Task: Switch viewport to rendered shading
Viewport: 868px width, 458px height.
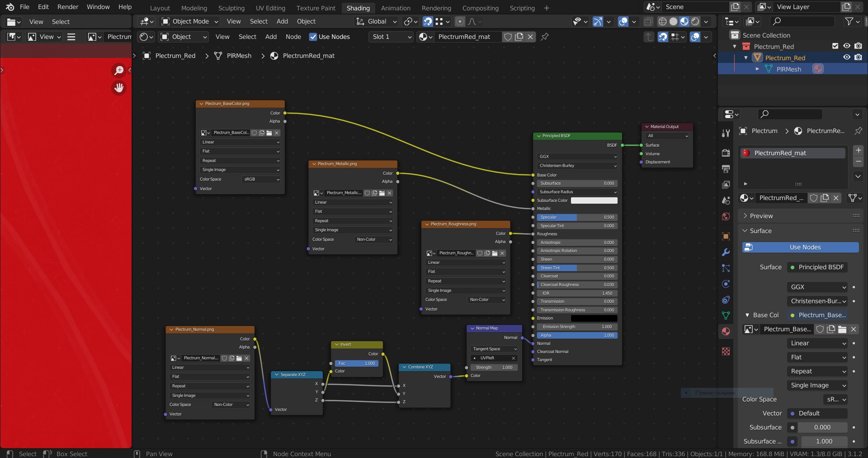Action: tap(695, 21)
